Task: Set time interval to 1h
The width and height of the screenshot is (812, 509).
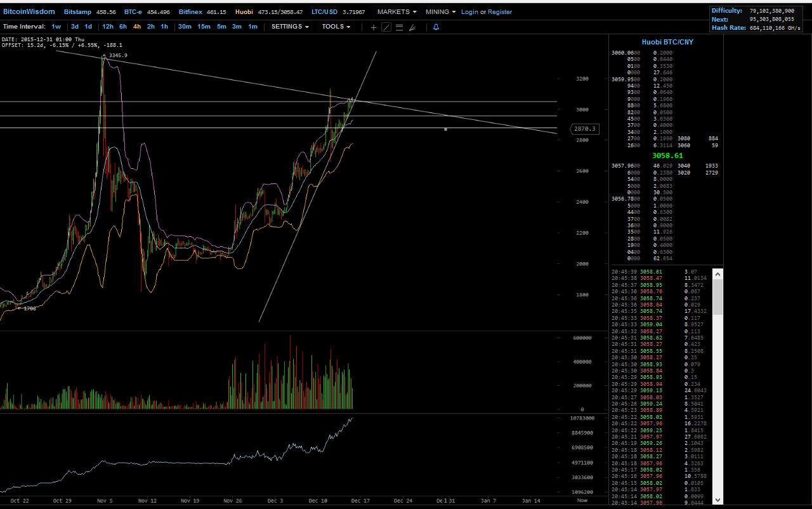Action: point(164,27)
